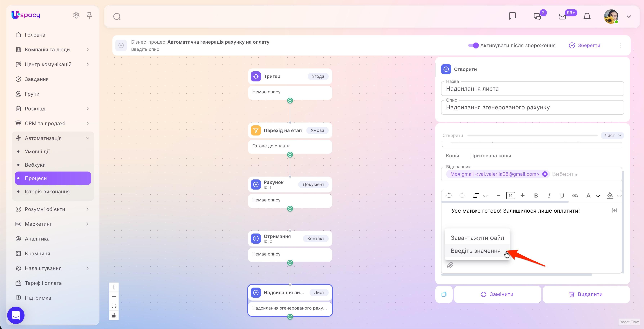Open the Лист type dropdown
644x329 pixels.
[612, 135]
